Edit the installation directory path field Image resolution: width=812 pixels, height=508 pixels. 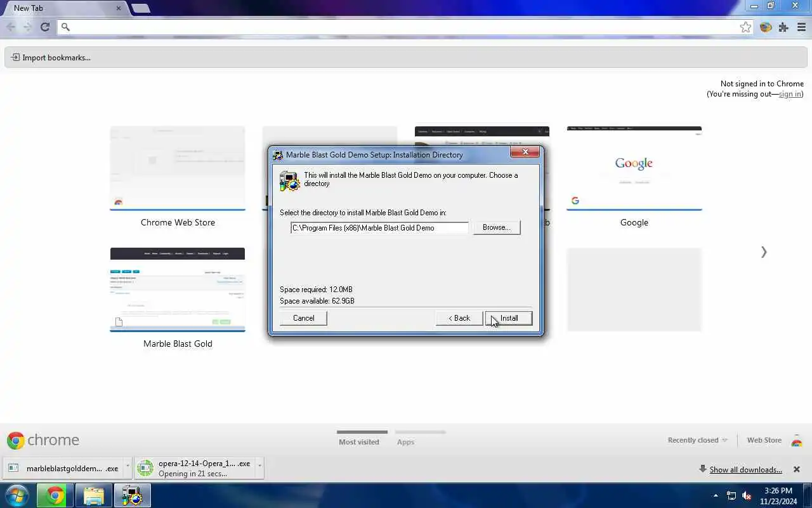pyautogui.click(x=379, y=228)
